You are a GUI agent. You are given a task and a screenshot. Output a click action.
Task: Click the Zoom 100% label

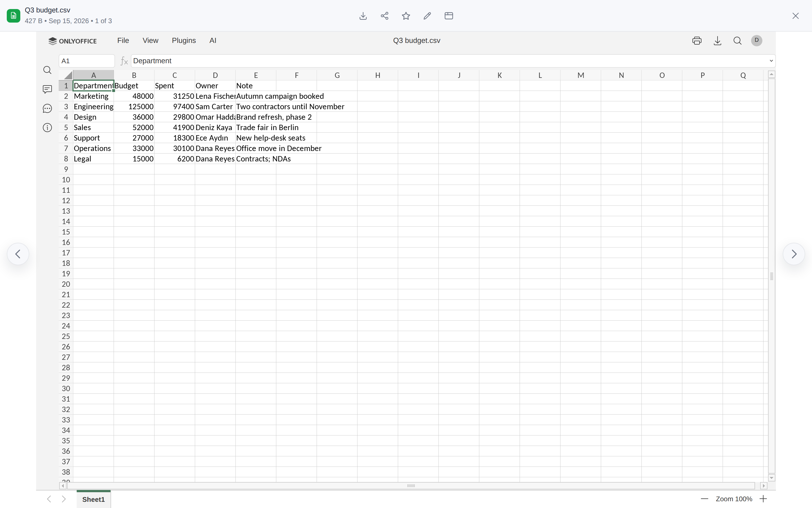pyautogui.click(x=734, y=499)
